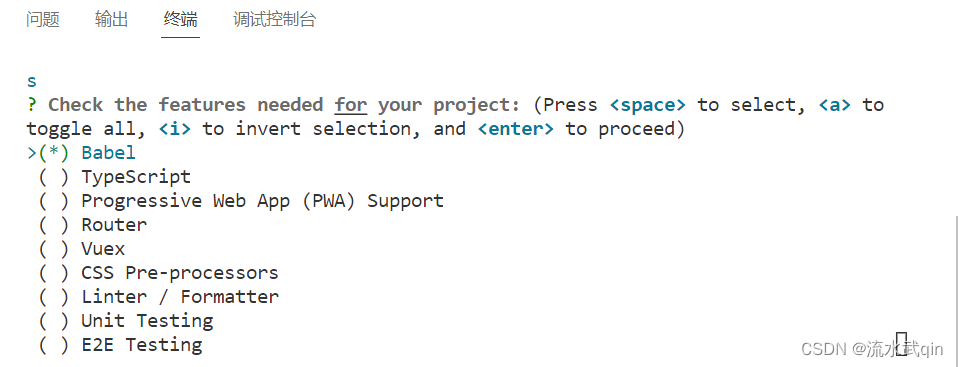This screenshot has height=367, width=958.
Task: Open the 输出 tab
Action: tap(112, 20)
